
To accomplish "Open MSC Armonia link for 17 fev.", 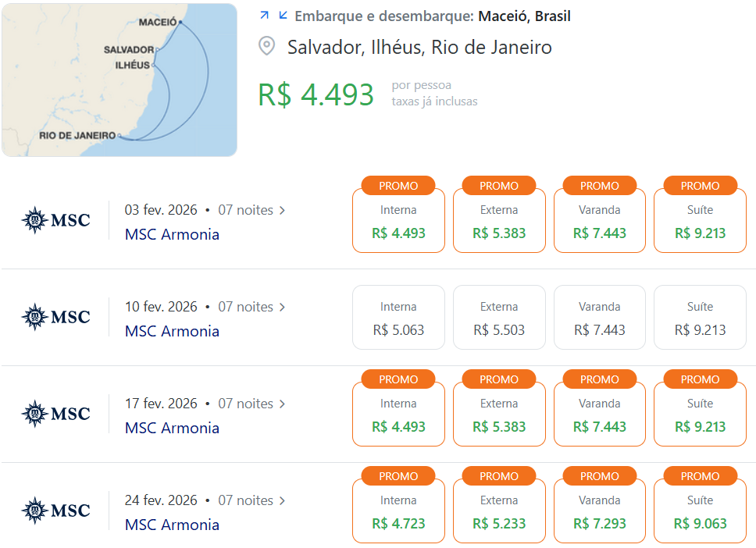I will [x=172, y=428].
